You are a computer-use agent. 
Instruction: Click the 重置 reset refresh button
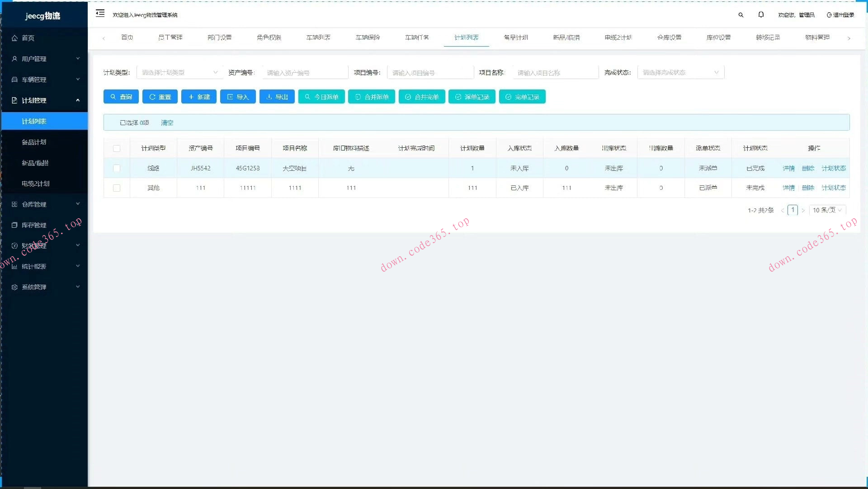pyautogui.click(x=160, y=97)
